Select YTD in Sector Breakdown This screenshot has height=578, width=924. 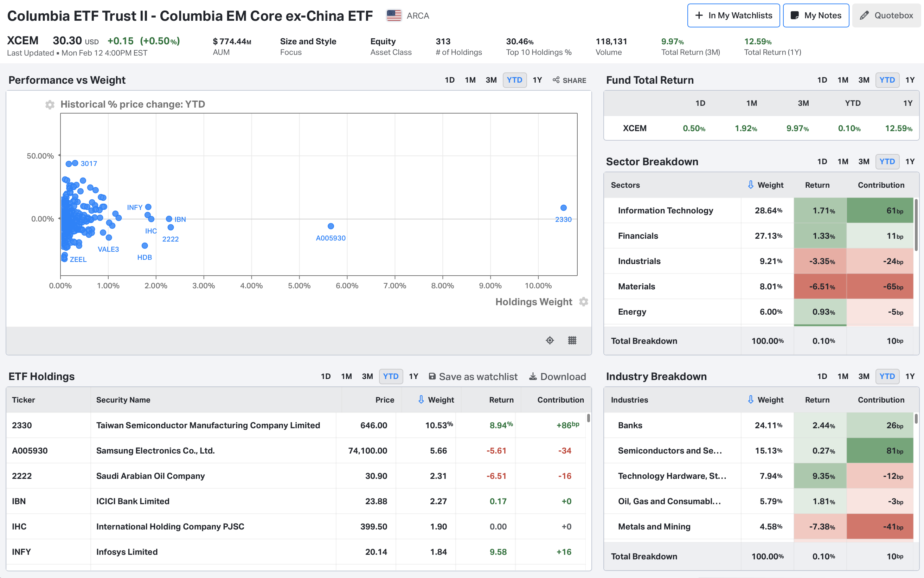[x=887, y=161]
